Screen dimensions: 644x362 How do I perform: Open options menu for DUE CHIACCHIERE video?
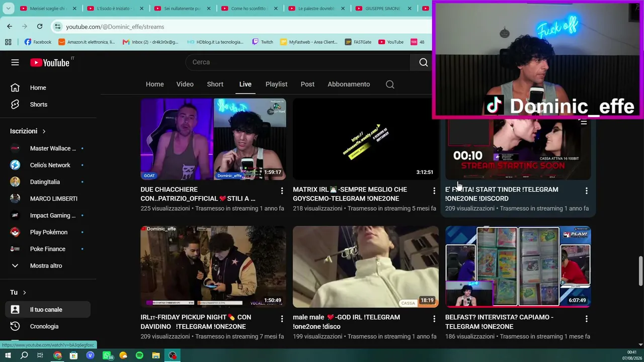pos(282,191)
